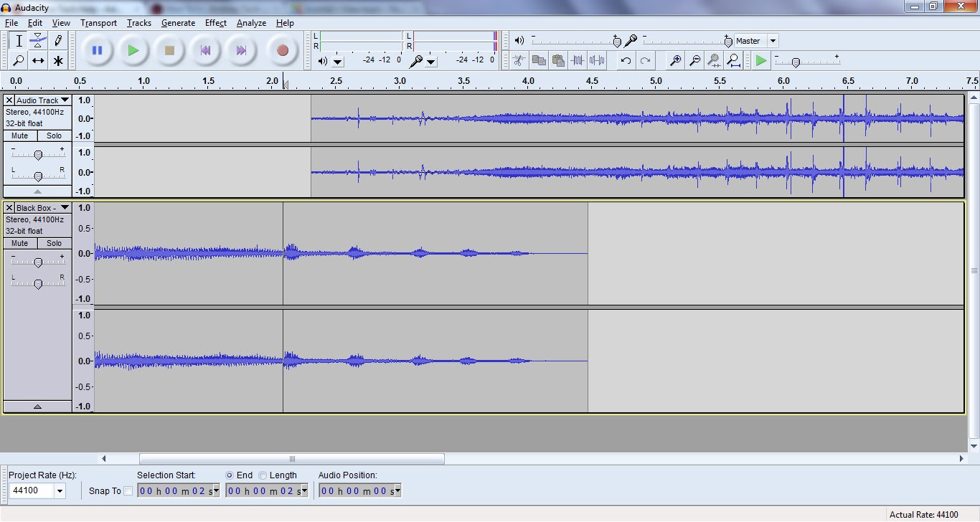
Task: Select the Envelope tool
Action: pyautogui.click(x=38, y=41)
